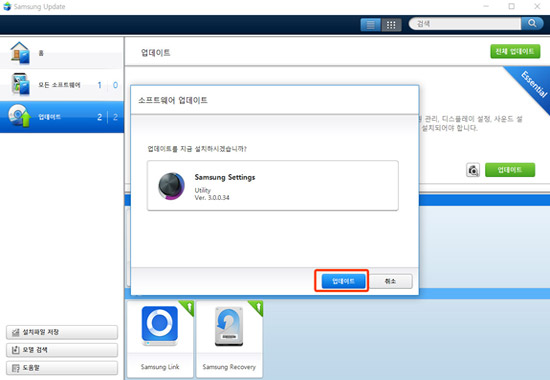
Task: Select the 업데이트 sidebar item
Action: coord(62,117)
